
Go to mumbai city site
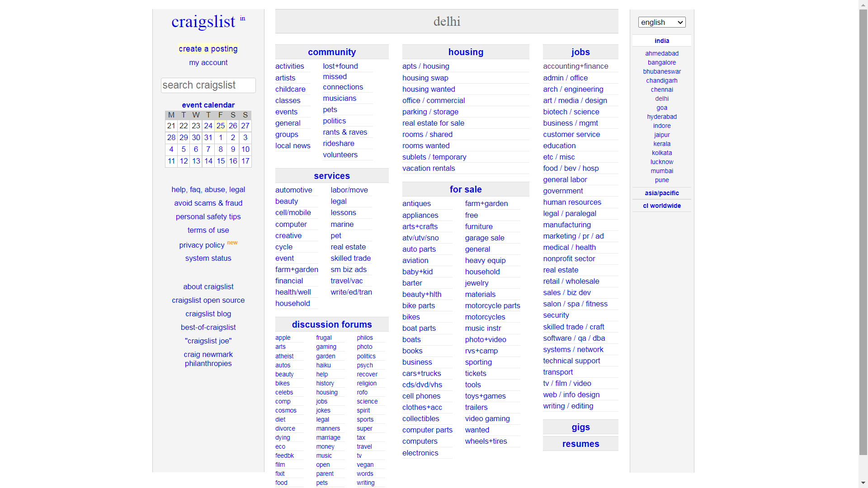coord(662,171)
